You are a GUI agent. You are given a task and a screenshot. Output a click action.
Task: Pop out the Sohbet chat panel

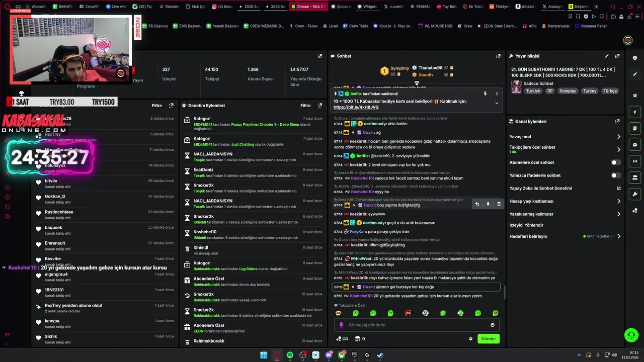pyautogui.click(x=499, y=56)
